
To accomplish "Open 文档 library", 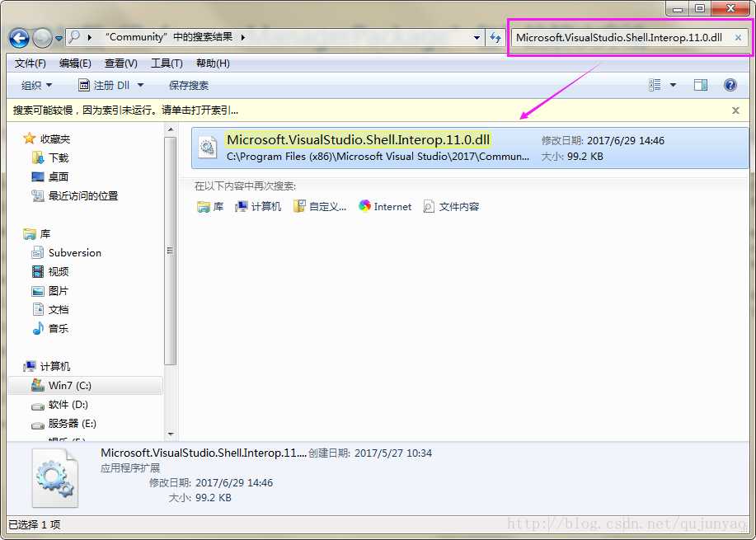I will pos(50,309).
